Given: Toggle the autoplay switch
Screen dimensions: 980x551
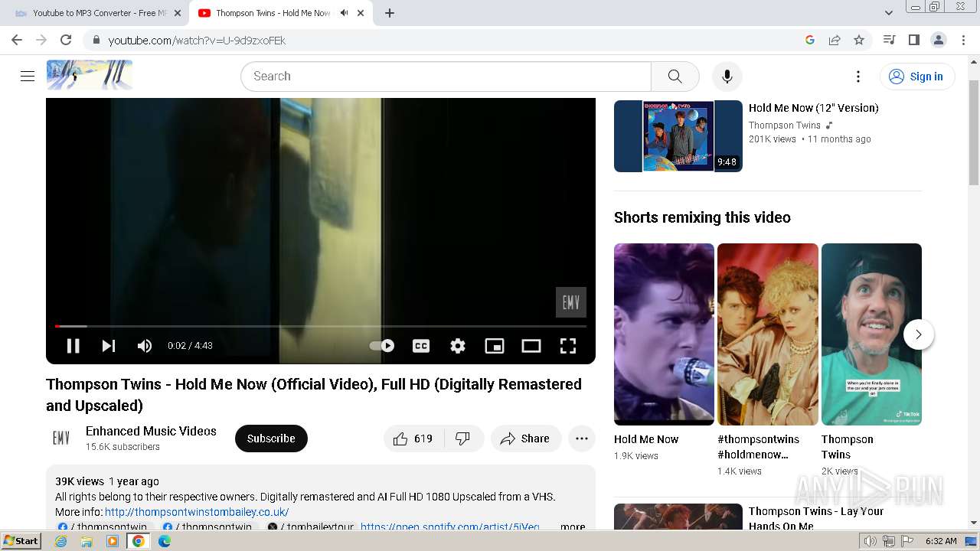Looking at the screenshot, I should (x=382, y=346).
